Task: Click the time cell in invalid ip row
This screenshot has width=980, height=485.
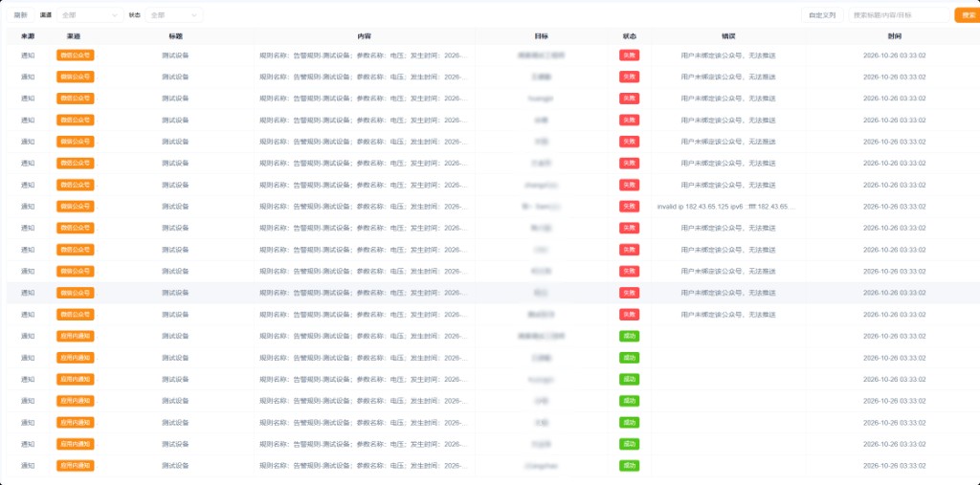Action: click(x=895, y=207)
